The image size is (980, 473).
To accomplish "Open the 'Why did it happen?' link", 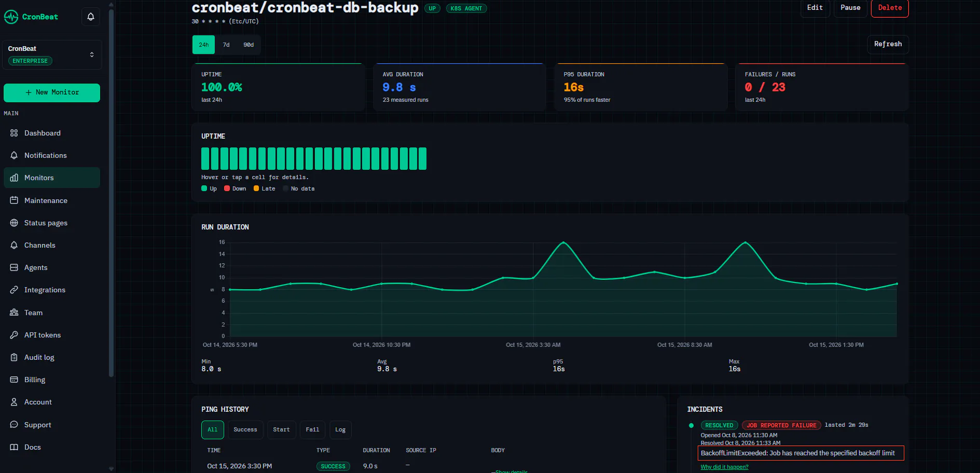I will 724,467.
